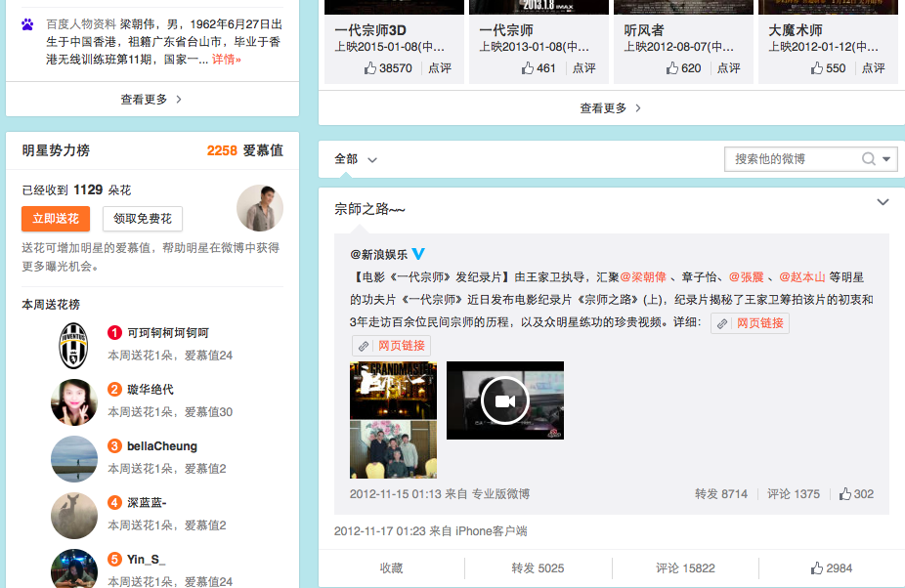
Task: Expand the post options chevron for 宗師之路
Action: pyautogui.click(x=883, y=202)
